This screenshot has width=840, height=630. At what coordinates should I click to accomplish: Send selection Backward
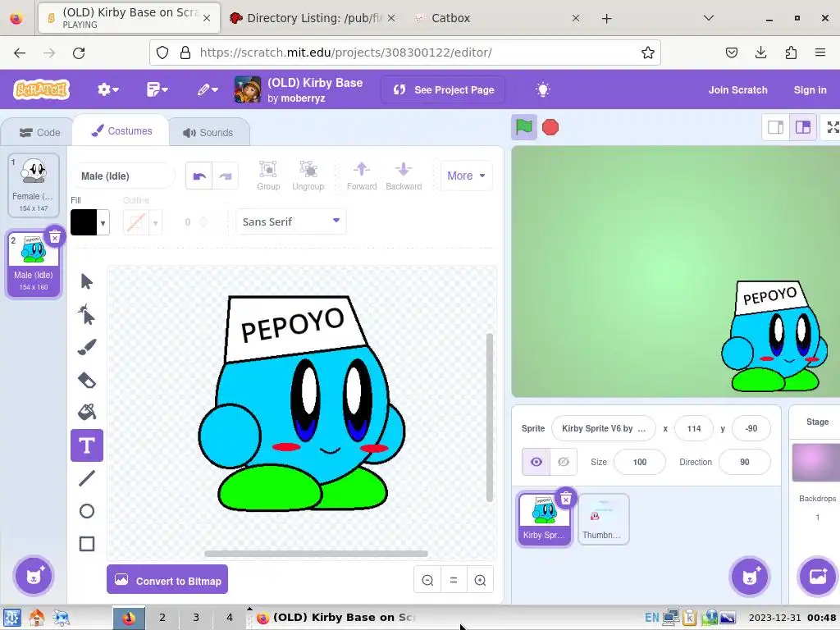(x=404, y=176)
